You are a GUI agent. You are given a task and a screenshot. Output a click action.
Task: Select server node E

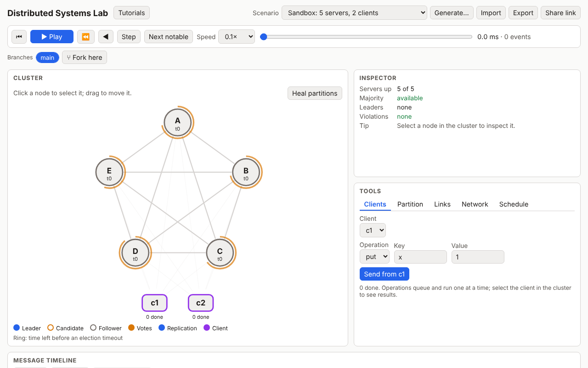coord(109,172)
